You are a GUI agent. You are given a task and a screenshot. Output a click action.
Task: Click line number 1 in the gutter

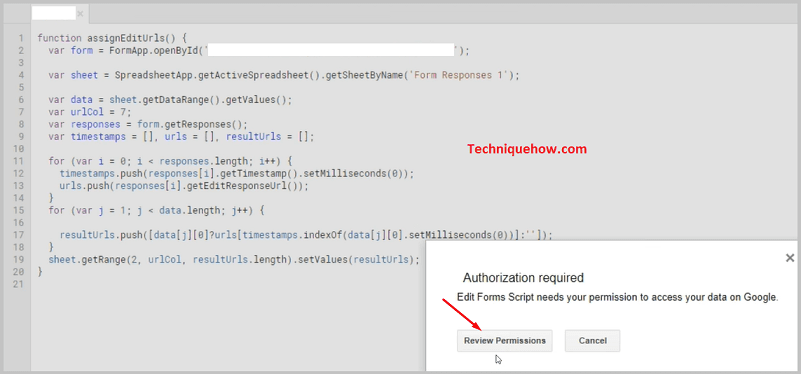coord(21,38)
